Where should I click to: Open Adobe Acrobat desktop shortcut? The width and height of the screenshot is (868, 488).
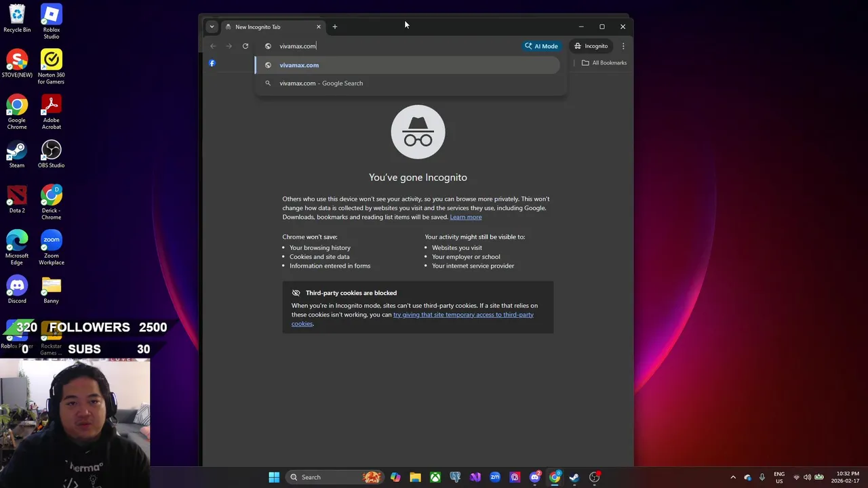point(51,112)
